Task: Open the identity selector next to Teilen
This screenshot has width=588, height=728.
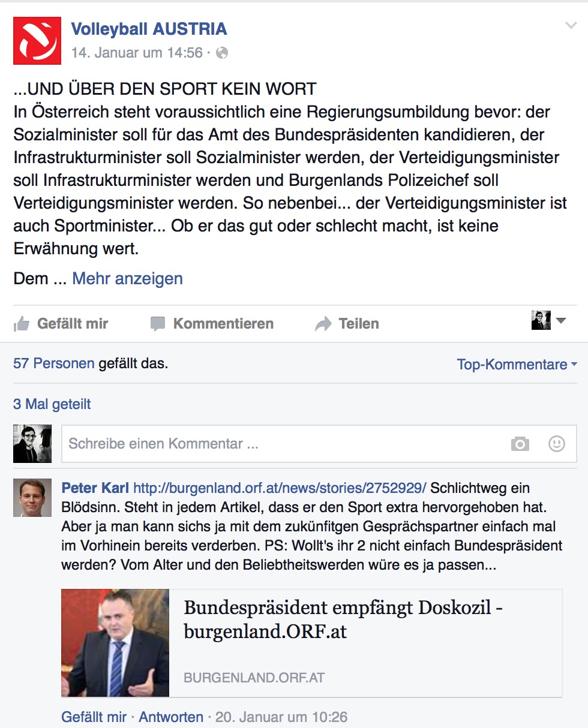Action: pyautogui.click(x=548, y=321)
